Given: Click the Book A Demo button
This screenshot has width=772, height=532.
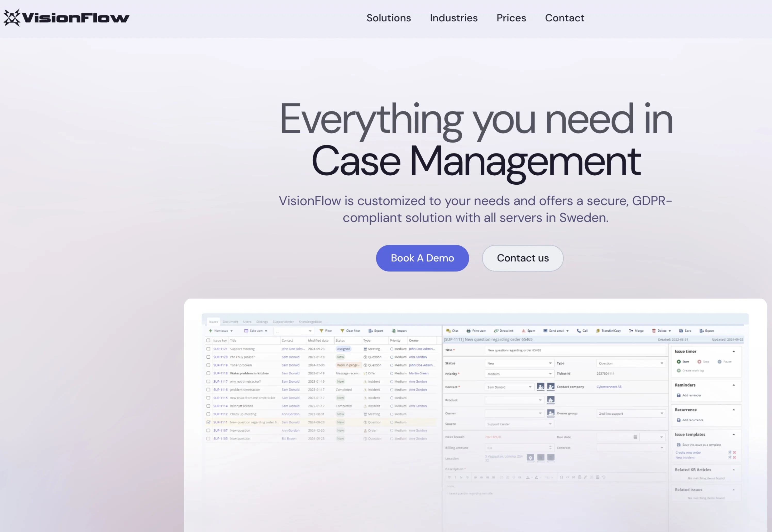Looking at the screenshot, I should 422,258.
